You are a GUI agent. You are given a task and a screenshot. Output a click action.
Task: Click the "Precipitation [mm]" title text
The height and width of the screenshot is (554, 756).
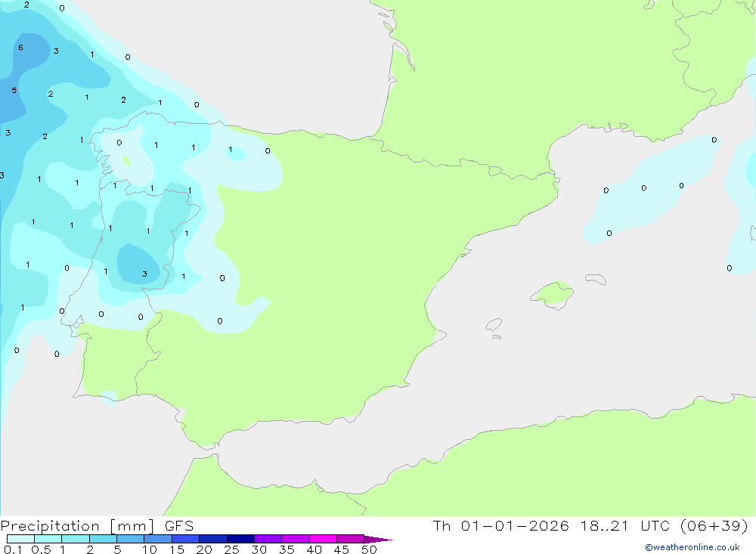(78, 526)
